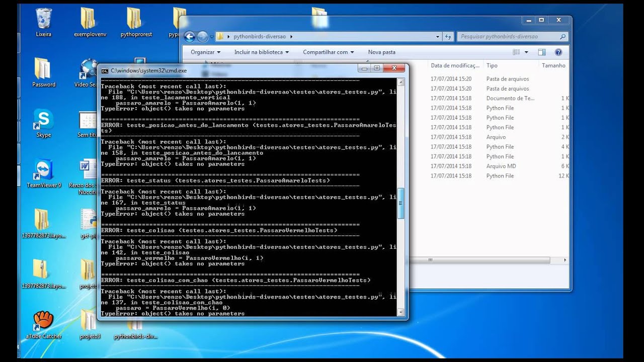This screenshot has height=362, width=644.
Task: Open the Incluir na biblioteca dropdown
Action: 261,52
